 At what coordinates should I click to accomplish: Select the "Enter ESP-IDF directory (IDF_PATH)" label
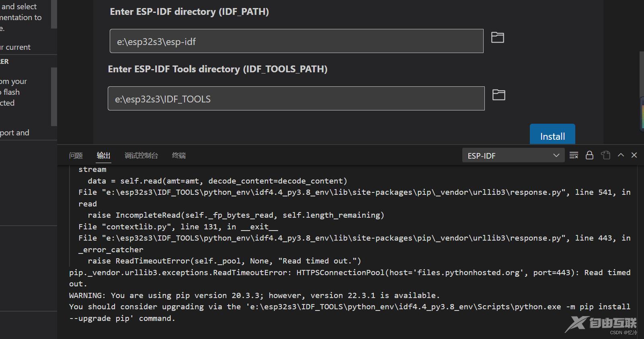click(189, 12)
